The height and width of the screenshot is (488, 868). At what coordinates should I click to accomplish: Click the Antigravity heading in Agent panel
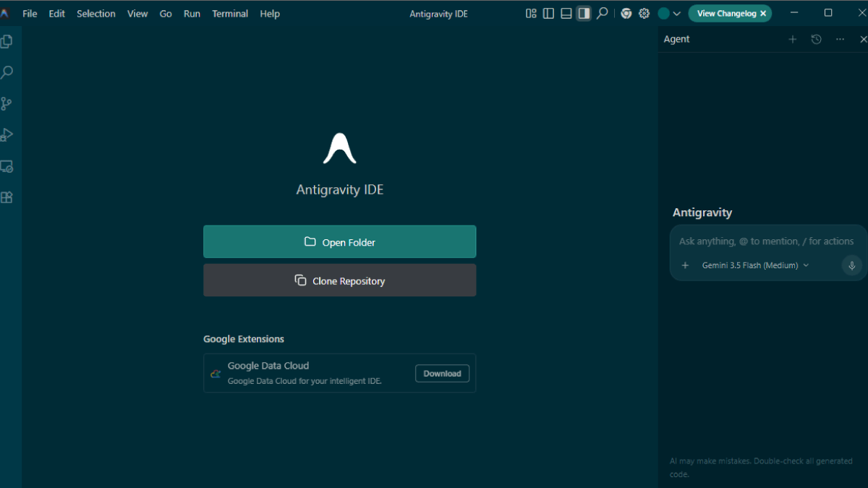(702, 213)
